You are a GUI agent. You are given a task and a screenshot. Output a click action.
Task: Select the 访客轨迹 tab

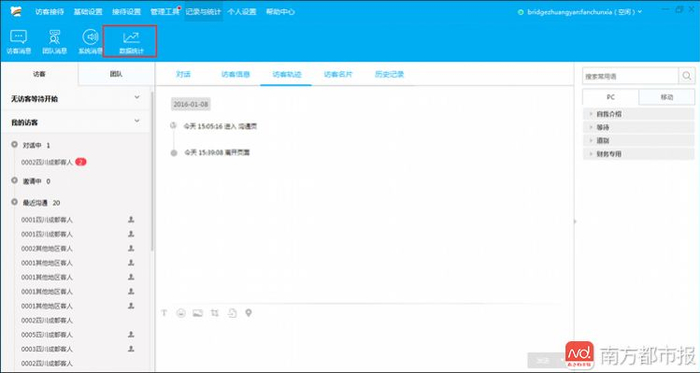click(287, 75)
